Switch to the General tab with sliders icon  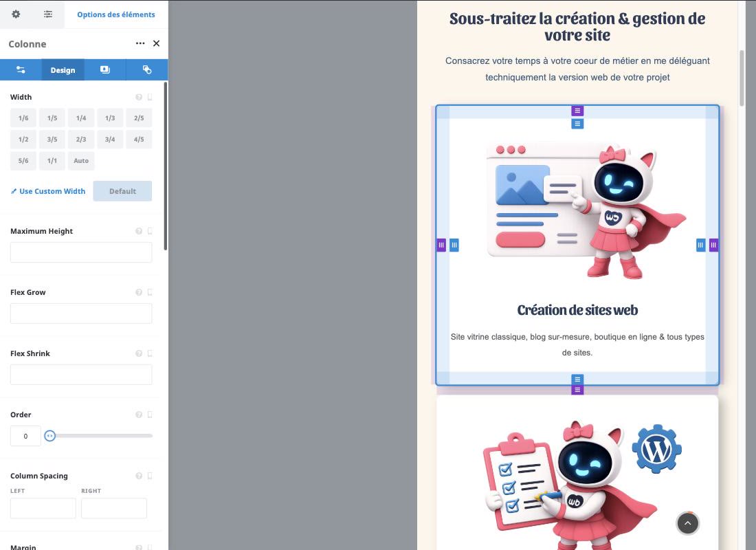[21, 70]
